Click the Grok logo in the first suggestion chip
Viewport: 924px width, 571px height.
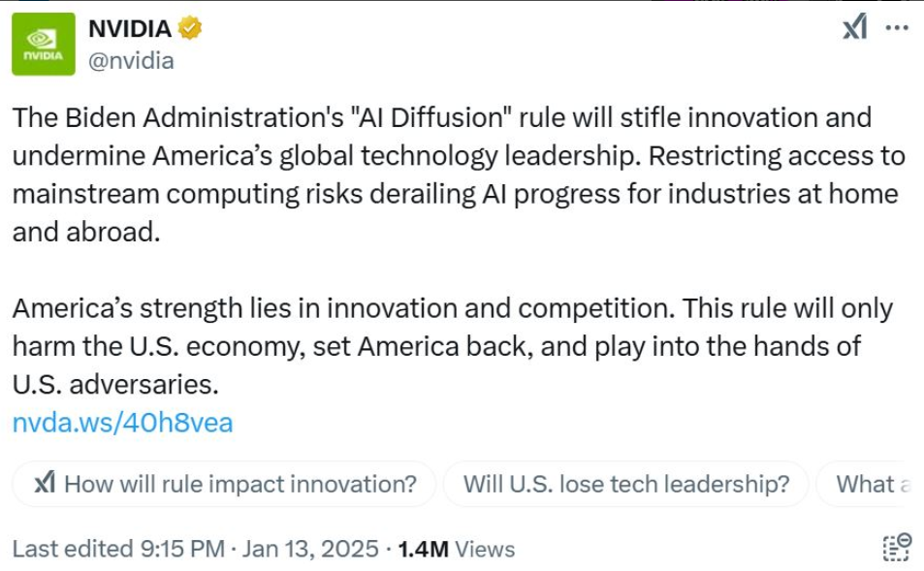(x=45, y=484)
